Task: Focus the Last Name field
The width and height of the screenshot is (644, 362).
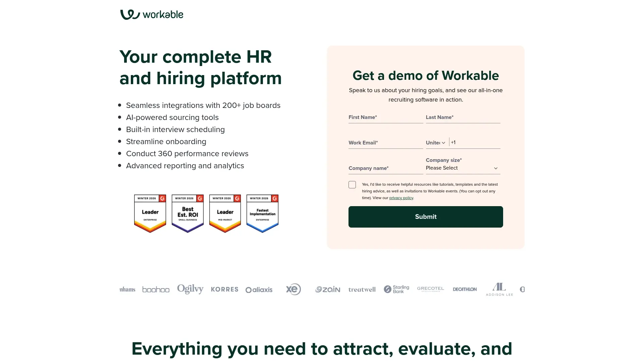Action: click(x=463, y=117)
